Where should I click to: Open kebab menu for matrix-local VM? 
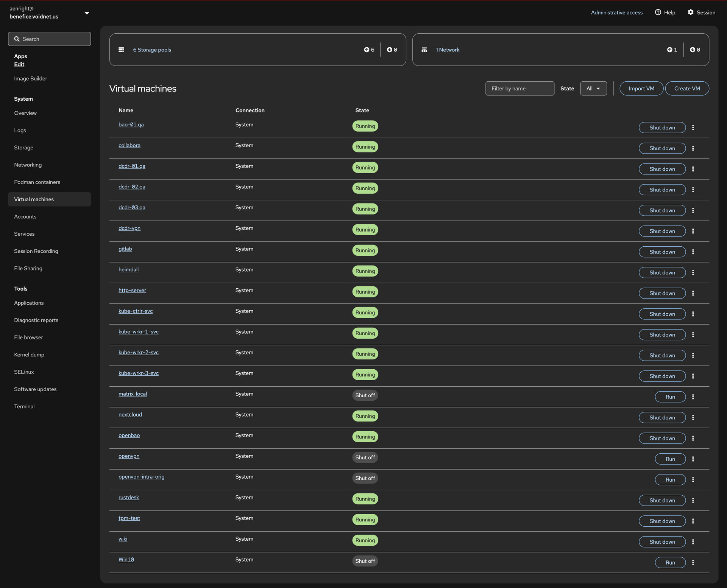pyautogui.click(x=693, y=397)
